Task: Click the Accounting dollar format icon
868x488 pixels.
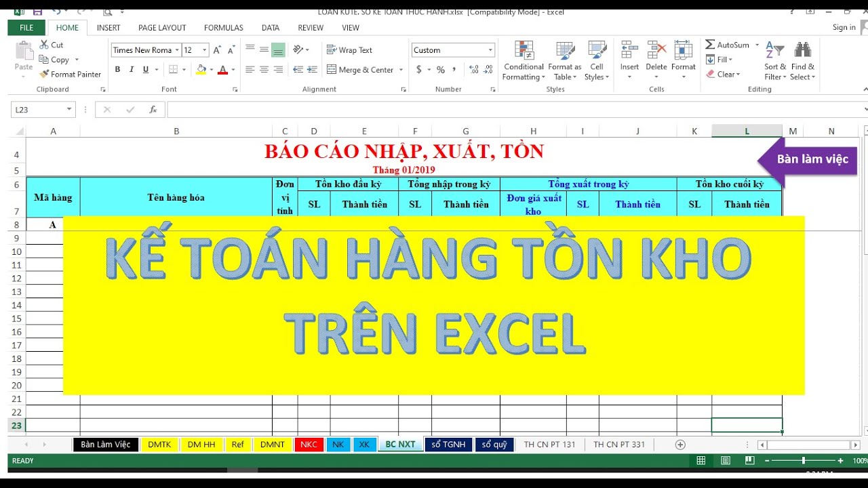Action: tap(419, 70)
